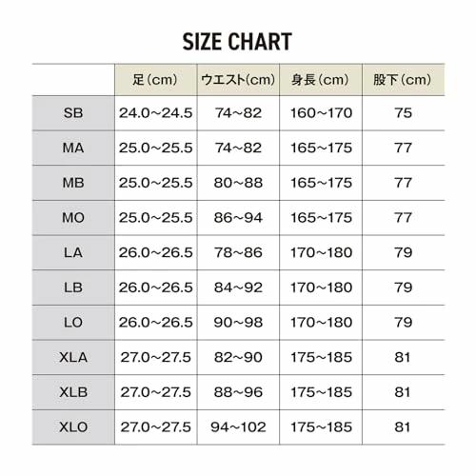Click the SIZE CHART title
The height and width of the screenshot is (476, 476).
pyautogui.click(x=237, y=42)
